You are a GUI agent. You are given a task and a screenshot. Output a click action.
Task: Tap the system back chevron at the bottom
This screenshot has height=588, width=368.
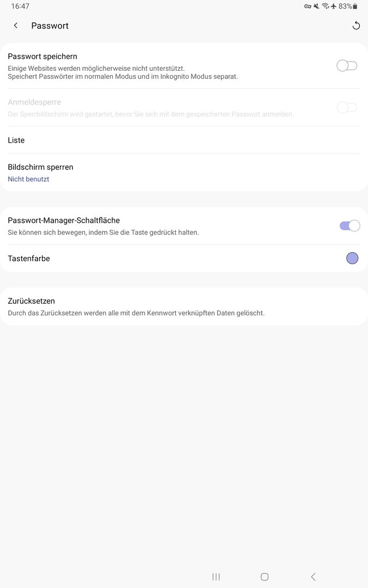(x=313, y=577)
